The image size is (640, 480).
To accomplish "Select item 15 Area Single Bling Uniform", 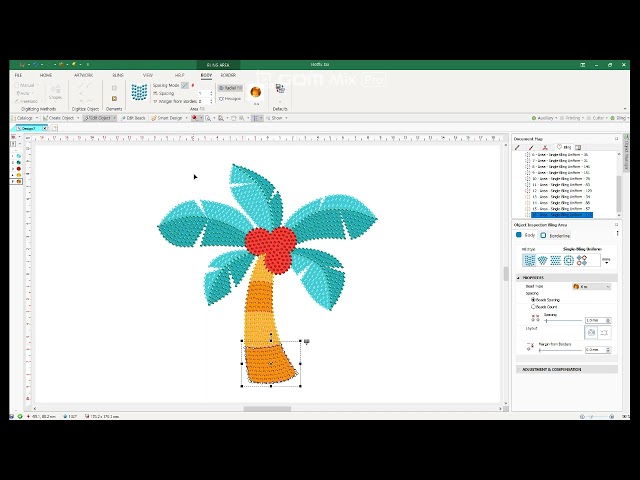I will [561, 209].
